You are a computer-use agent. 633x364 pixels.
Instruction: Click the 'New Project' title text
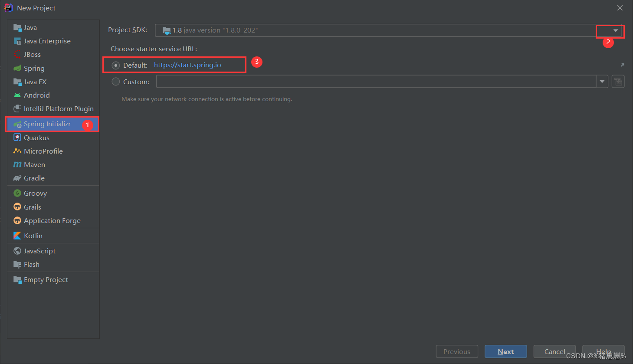pyautogui.click(x=36, y=8)
